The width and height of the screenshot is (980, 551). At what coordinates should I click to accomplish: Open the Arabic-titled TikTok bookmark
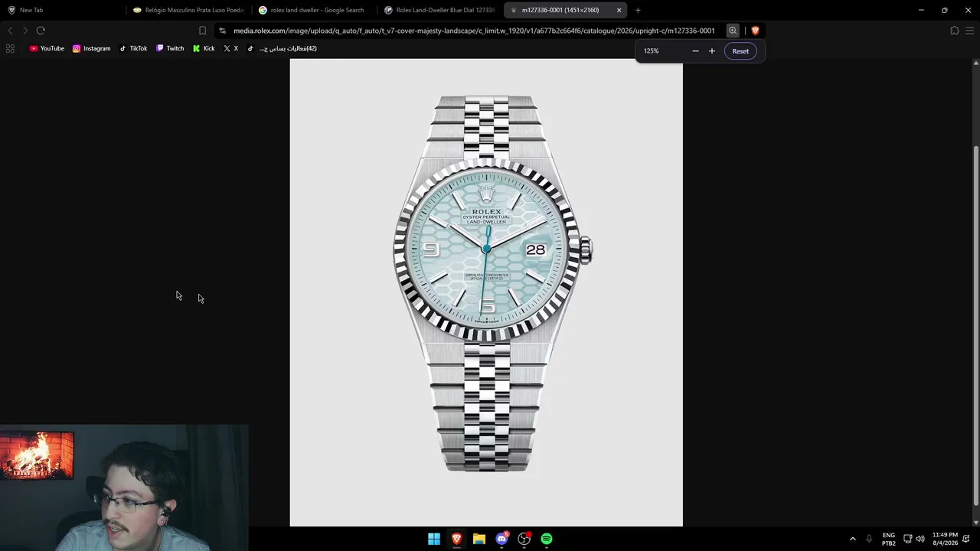[x=282, y=48]
